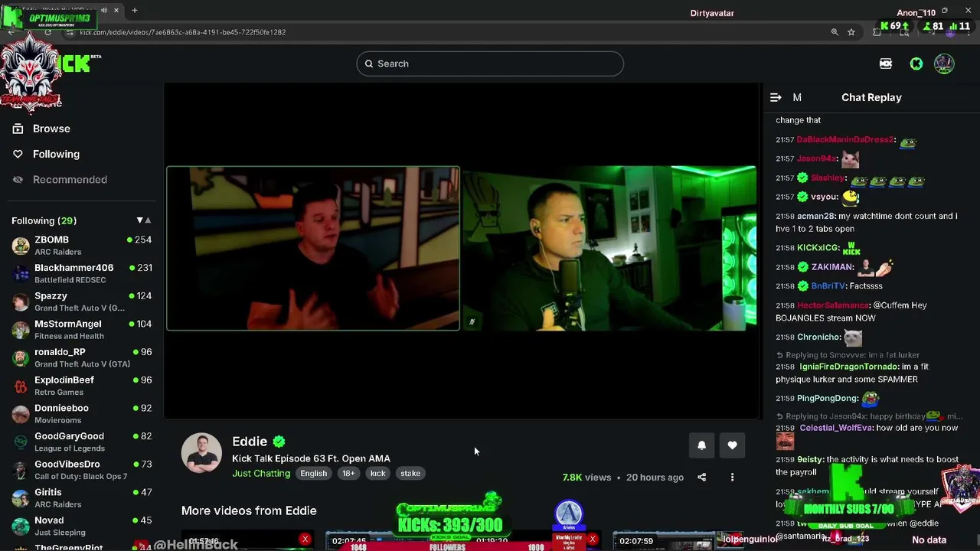This screenshot has width=980, height=551.
Task: Click Eddie's verified badge
Action: 279,442
